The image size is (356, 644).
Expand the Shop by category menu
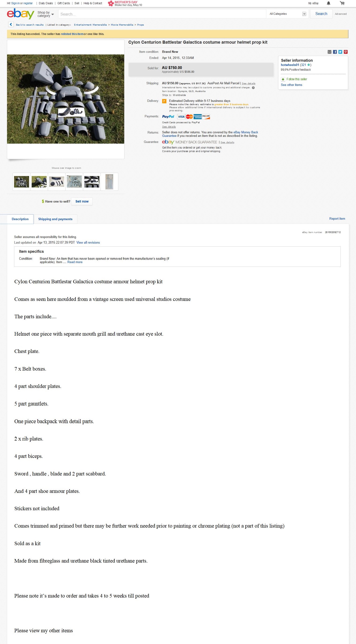[45, 14]
